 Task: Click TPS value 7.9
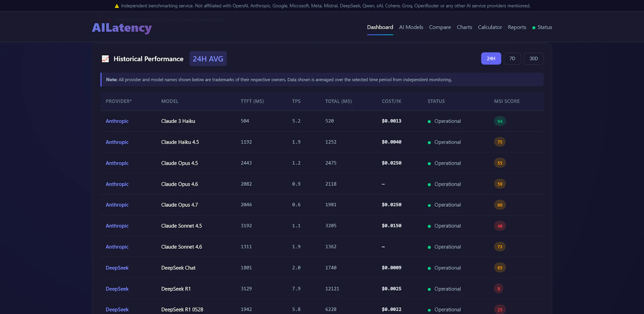[x=296, y=289]
